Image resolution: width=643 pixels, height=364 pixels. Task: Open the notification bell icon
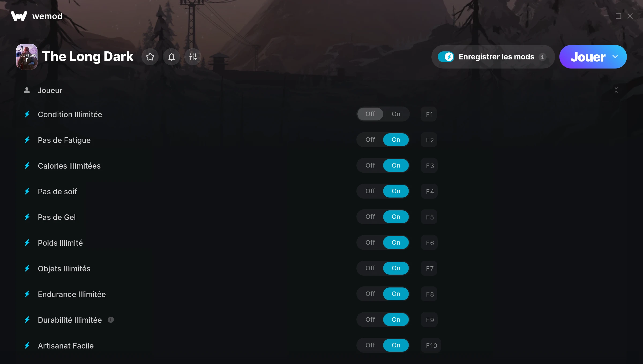(171, 57)
